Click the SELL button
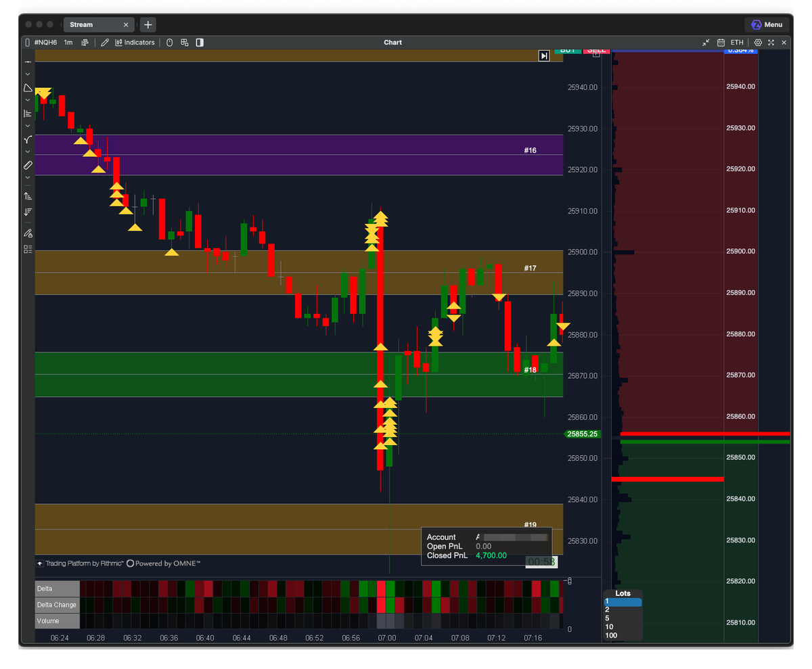Image resolution: width=812 pixels, height=669 pixels. click(x=596, y=51)
